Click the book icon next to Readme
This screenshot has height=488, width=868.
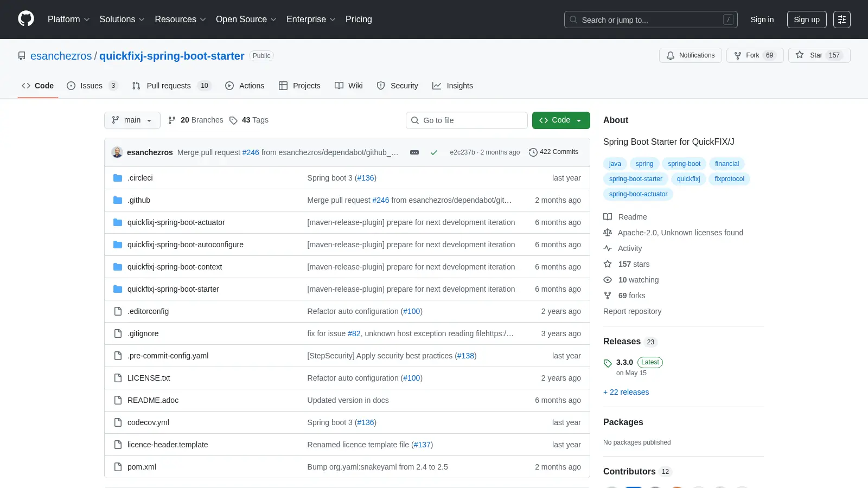point(608,217)
